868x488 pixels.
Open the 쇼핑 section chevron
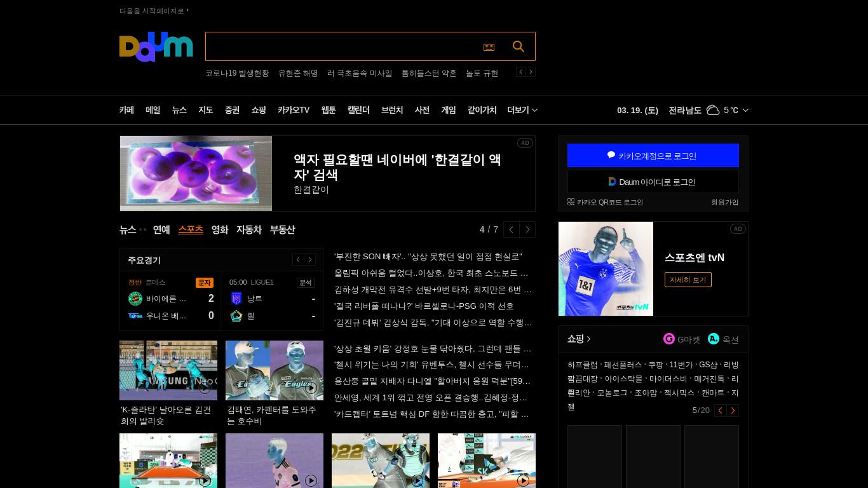[x=589, y=339]
